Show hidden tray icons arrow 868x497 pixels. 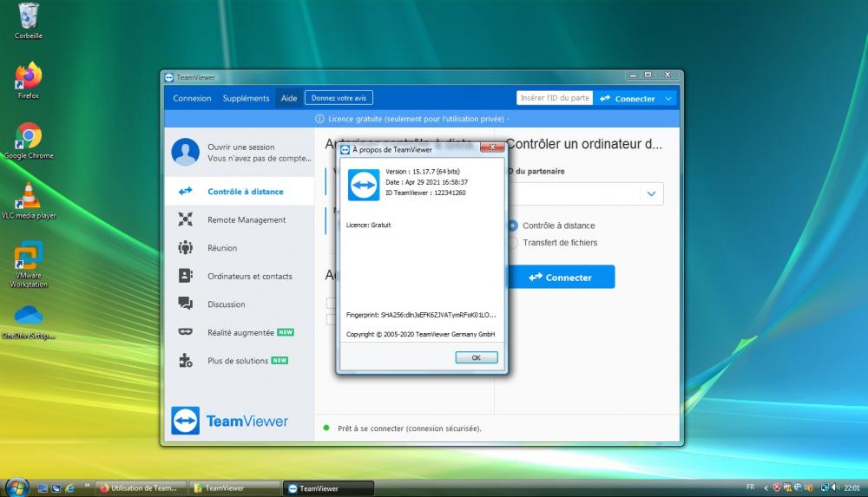tap(766, 488)
